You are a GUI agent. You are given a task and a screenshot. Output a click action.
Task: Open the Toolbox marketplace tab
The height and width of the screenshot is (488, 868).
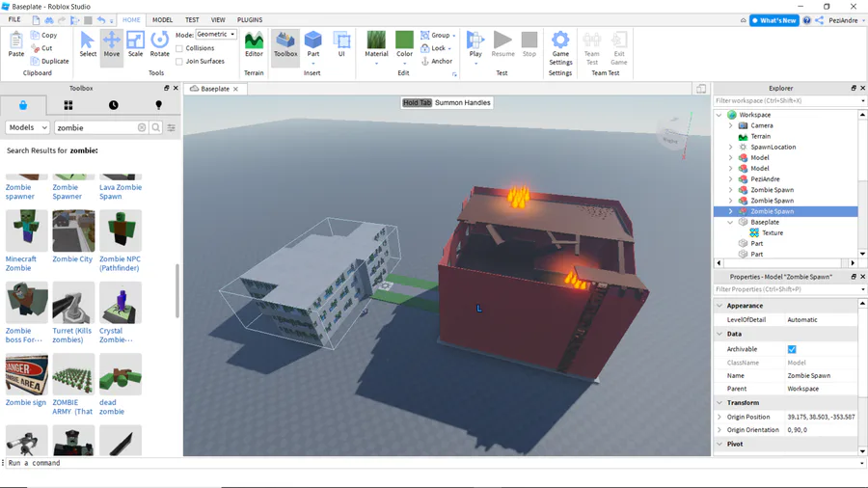pos(23,105)
